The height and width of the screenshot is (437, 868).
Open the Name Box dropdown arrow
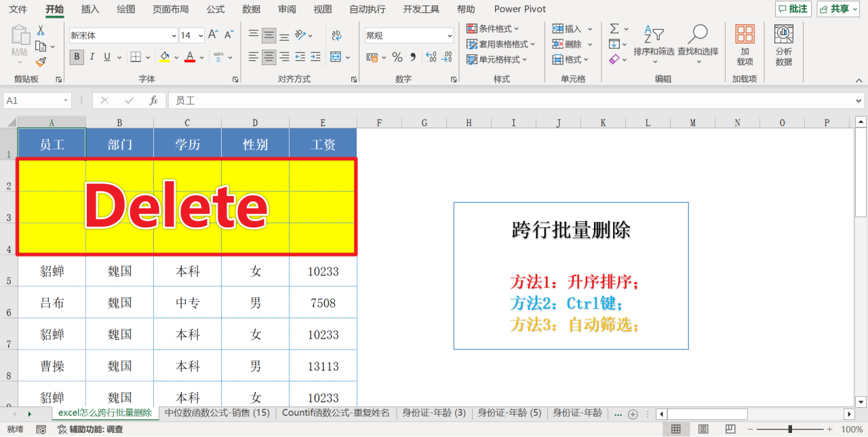click(66, 100)
